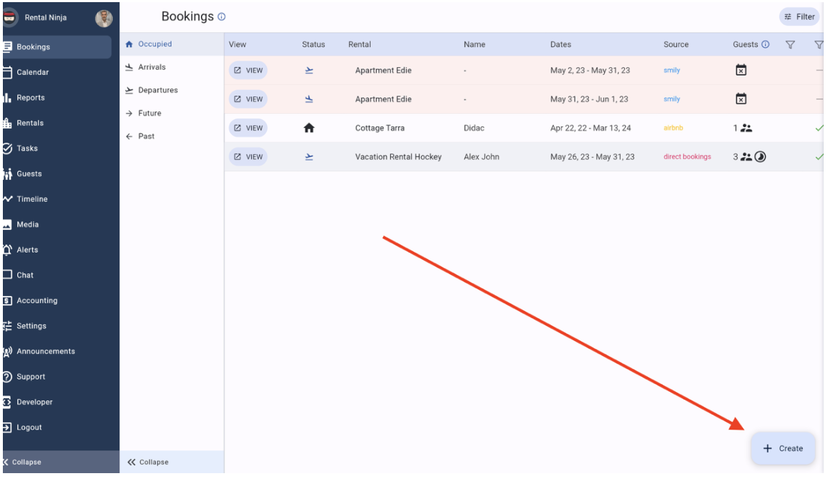Viewport: 828px width, 481px height.
Task: View the Cottage Tarra booking
Action: point(248,128)
